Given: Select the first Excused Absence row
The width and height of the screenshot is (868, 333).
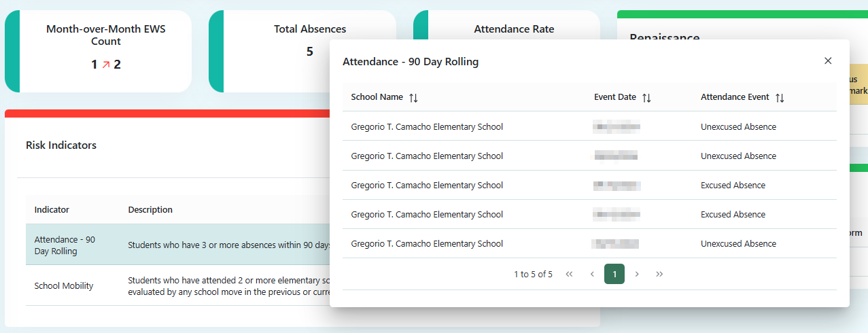Looking at the screenshot, I should pyautogui.click(x=589, y=186).
